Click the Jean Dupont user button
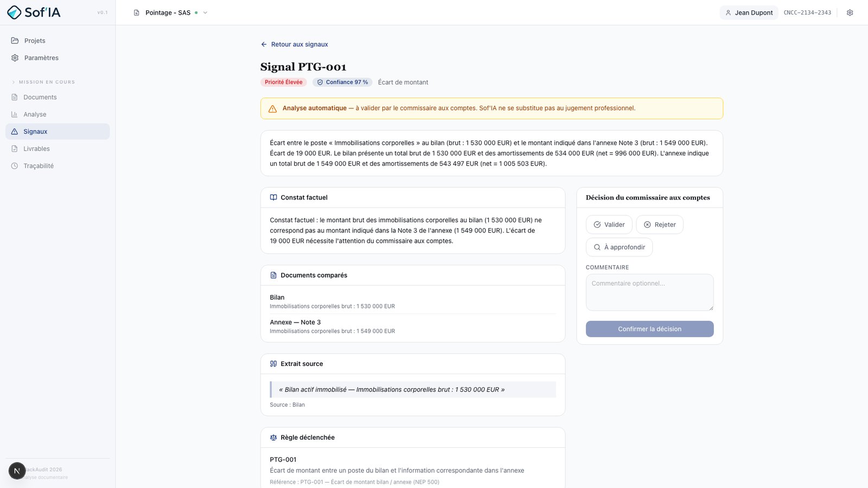This screenshot has height=488, width=868. (749, 12)
